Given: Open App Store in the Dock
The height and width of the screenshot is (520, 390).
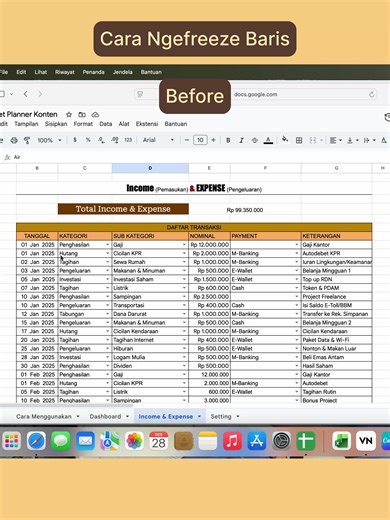Looking at the screenshot, I should (257, 441).
